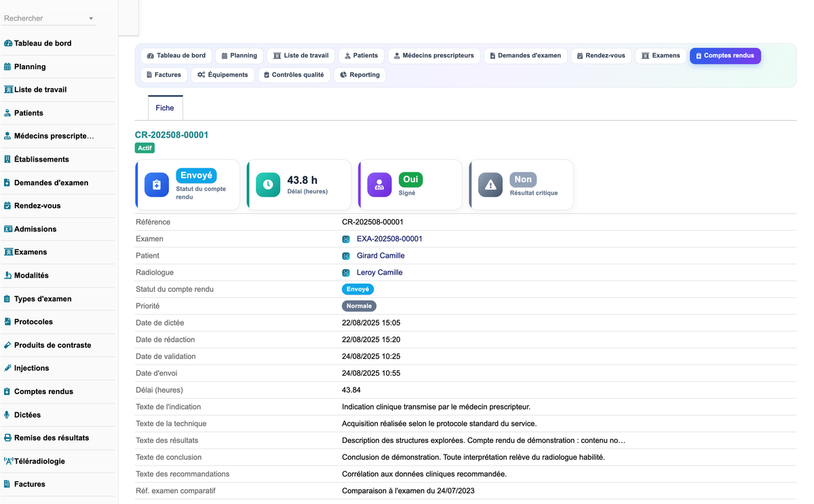Open Équipements in top navigation
This screenshot has width=814, height=504.
click(222, 75)
